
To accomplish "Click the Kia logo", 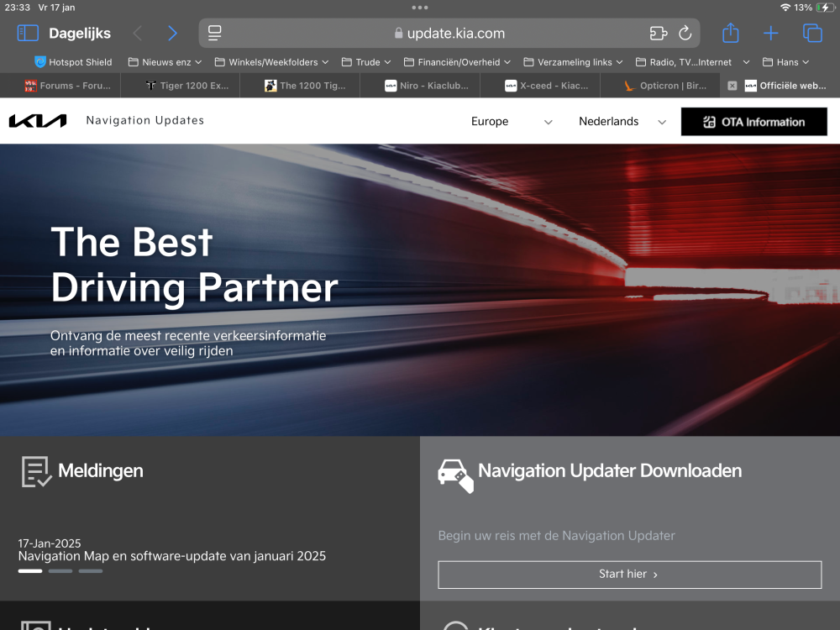I will (x=38, y=121).
